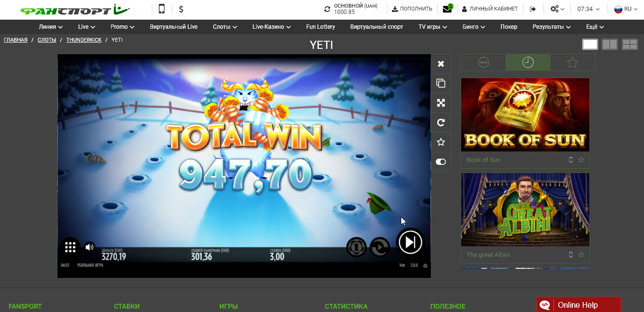
Task: Open Виртуальный спорт menu item
Action: [x=376, y=27]
